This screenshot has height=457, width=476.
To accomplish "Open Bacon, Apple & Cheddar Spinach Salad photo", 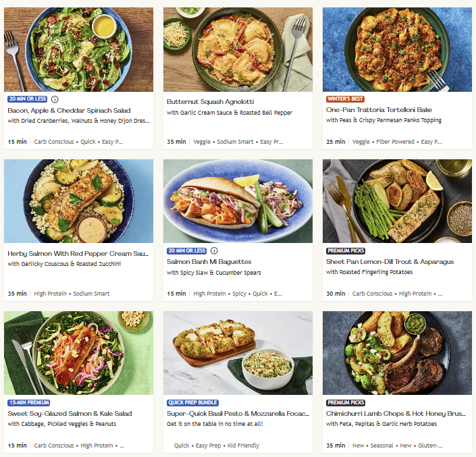I will pyautogui.click(x=78, y=49).
